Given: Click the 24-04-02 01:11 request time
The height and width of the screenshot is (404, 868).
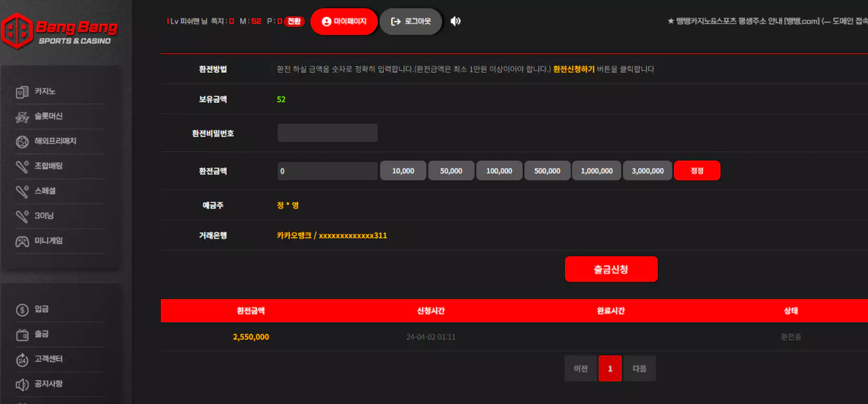Looking at the screenshot, I should (x=431, y=337).
